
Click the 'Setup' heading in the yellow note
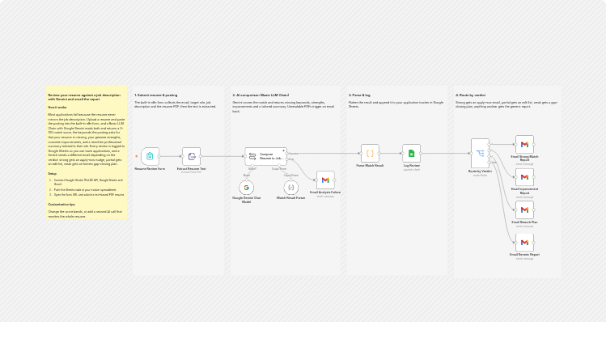click(x=52, y=174)
